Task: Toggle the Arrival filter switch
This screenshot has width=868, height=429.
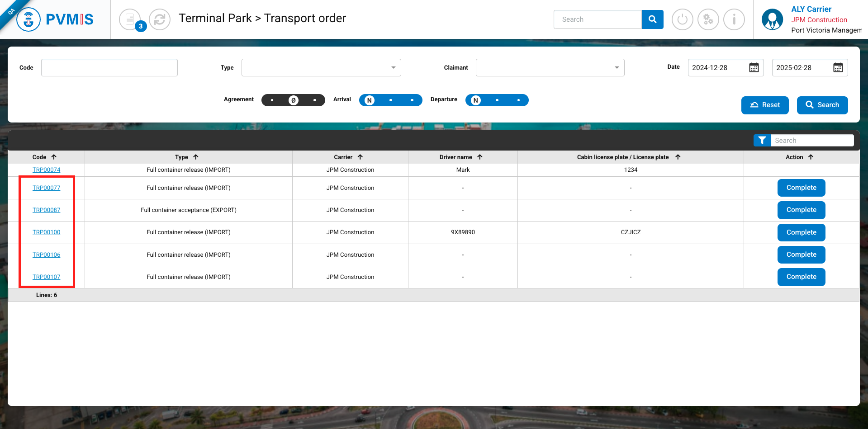Action: pyautogui.click(x=390, y=100)
